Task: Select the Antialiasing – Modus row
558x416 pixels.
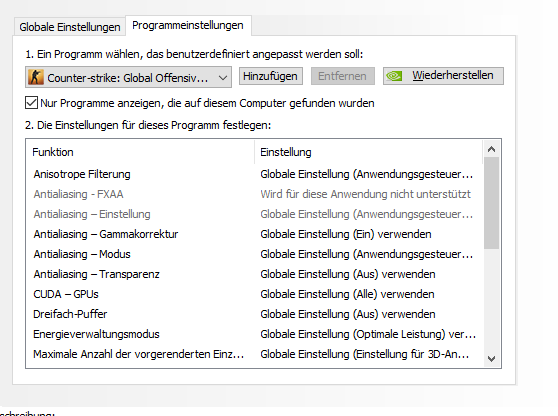Action: [254, 254]
